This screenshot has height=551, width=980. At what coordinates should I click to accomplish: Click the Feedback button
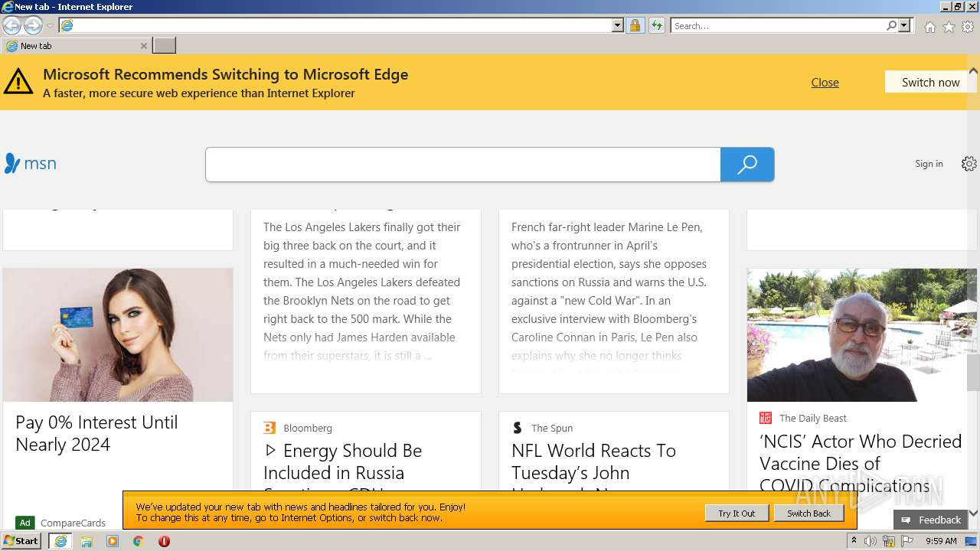coord(930,520)
